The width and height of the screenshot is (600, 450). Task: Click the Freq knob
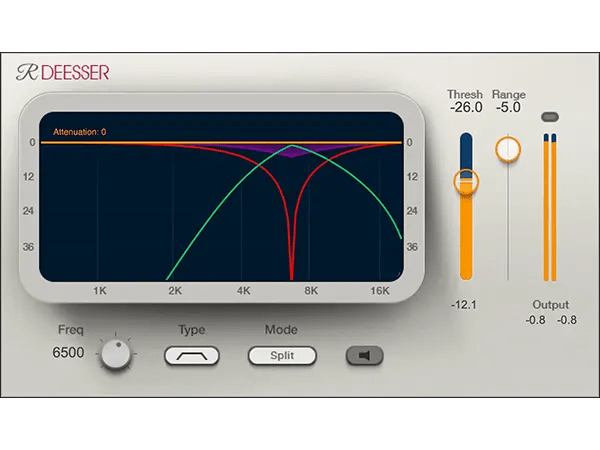click(x=116, y=354)
